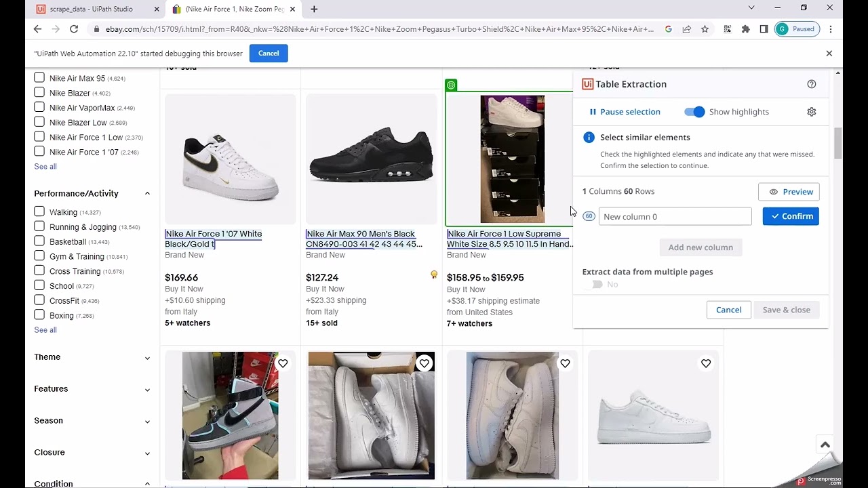This screenshot has height=488, width=868.
Task: Click the black Air Max 90 product image
Action: tap(372, 159)
